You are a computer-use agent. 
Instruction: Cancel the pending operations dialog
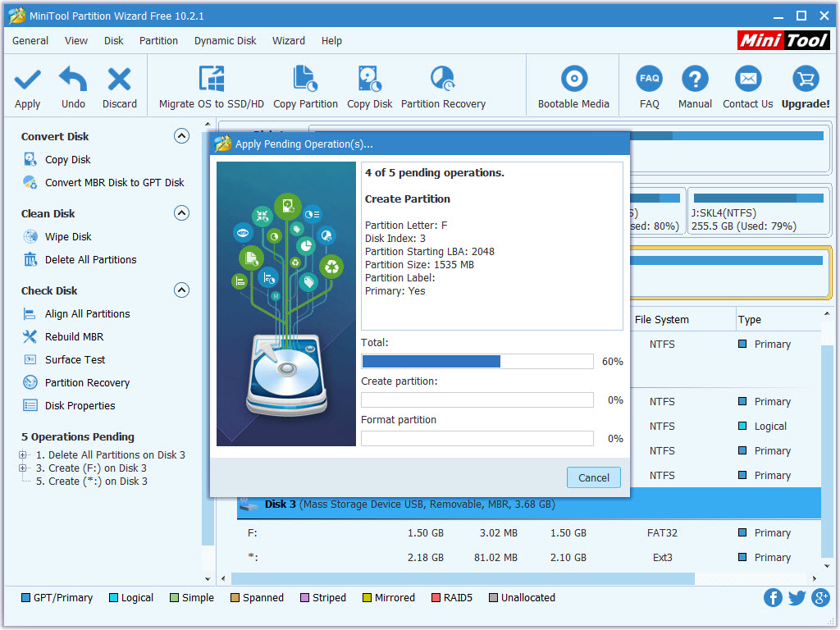[593, 477]
